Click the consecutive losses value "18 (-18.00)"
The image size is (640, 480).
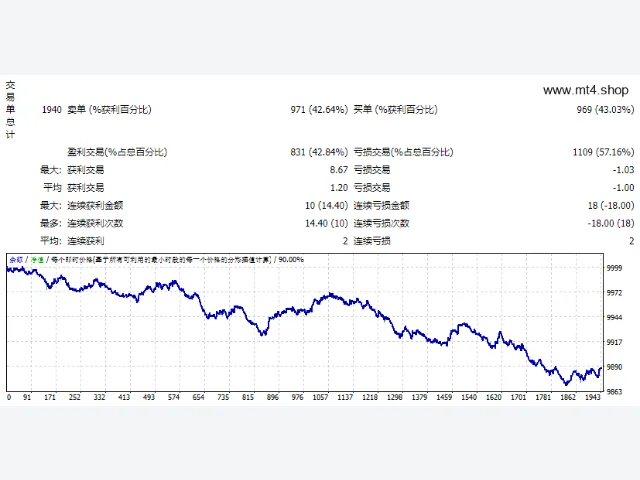point(611,205)
